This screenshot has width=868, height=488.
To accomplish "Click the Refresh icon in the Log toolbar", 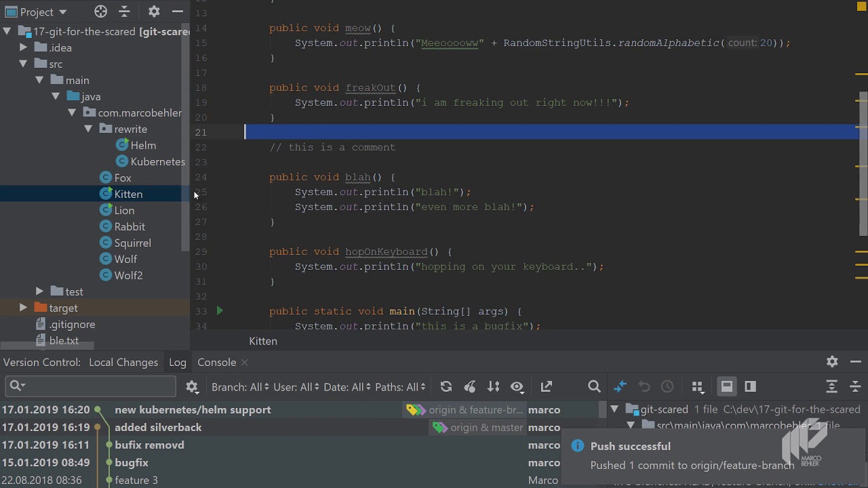I will (x=446, y=386).
